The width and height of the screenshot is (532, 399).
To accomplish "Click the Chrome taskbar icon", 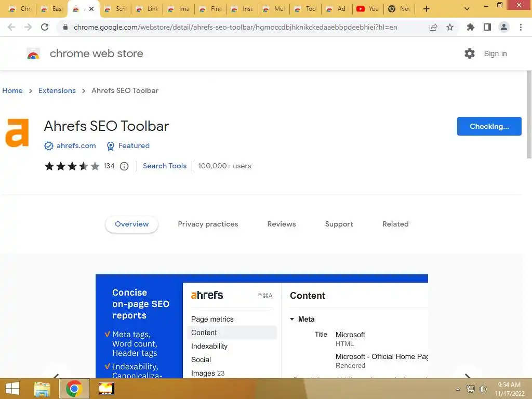I will point(74,389).
